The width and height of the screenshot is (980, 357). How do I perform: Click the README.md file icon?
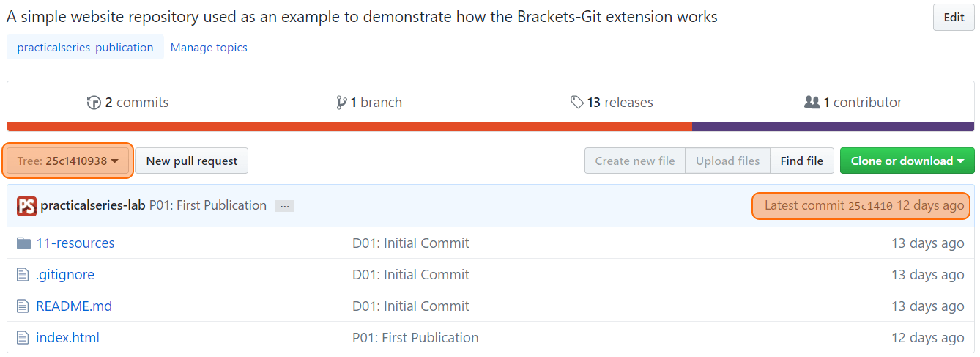pos(23,306)
